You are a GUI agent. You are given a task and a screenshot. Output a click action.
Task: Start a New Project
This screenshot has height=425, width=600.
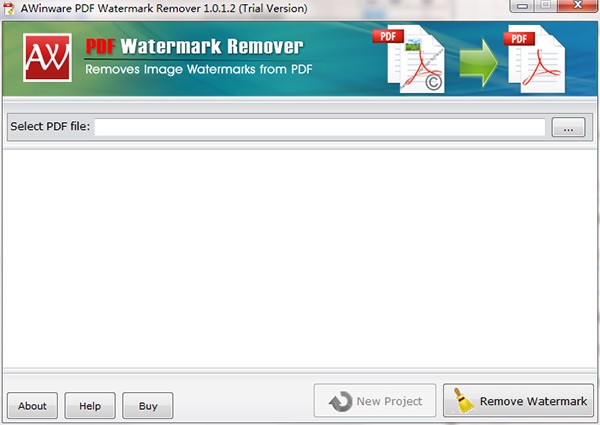(x=375, y=401)
